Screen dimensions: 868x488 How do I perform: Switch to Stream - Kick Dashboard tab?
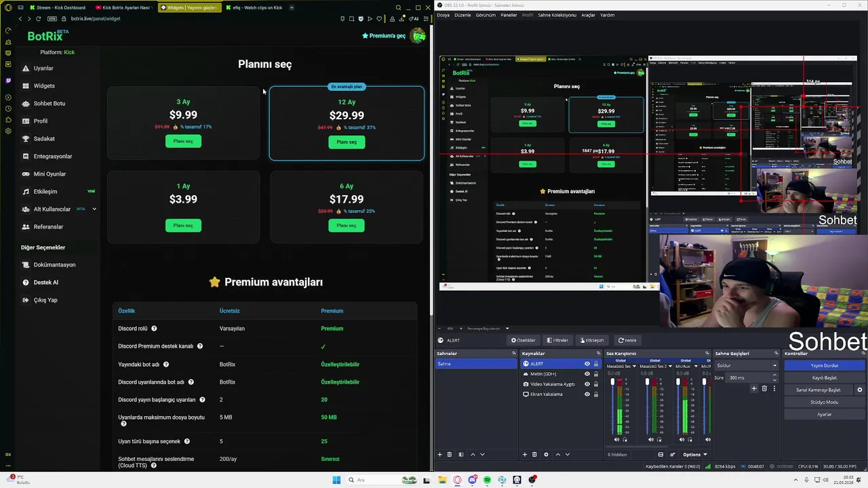(x=58, y=7)
